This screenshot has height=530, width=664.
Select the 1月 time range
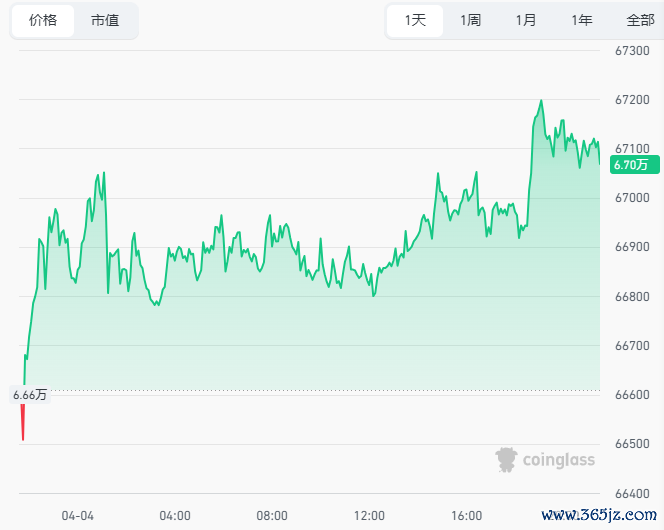click(526, 20)
